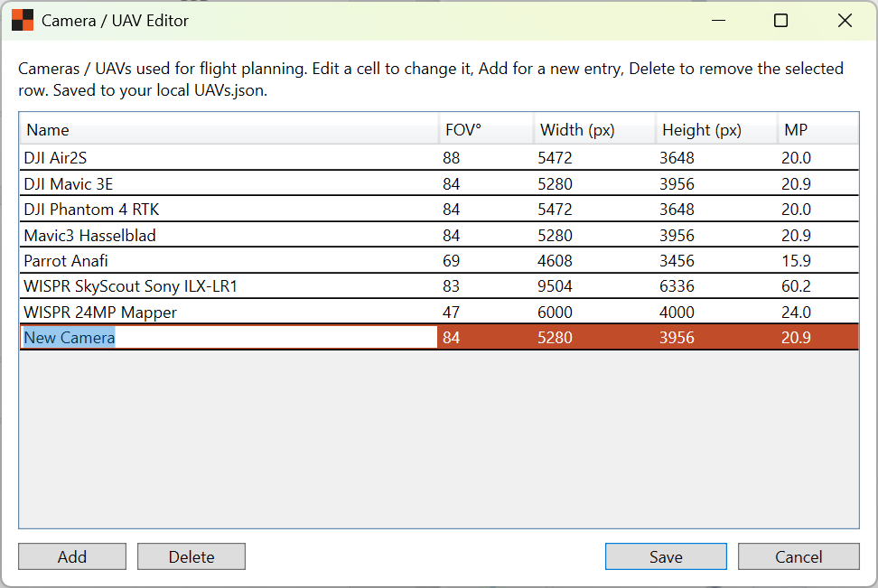Click the app icon in title bar
The image size is (878, 588).
(x=23, y=21)
